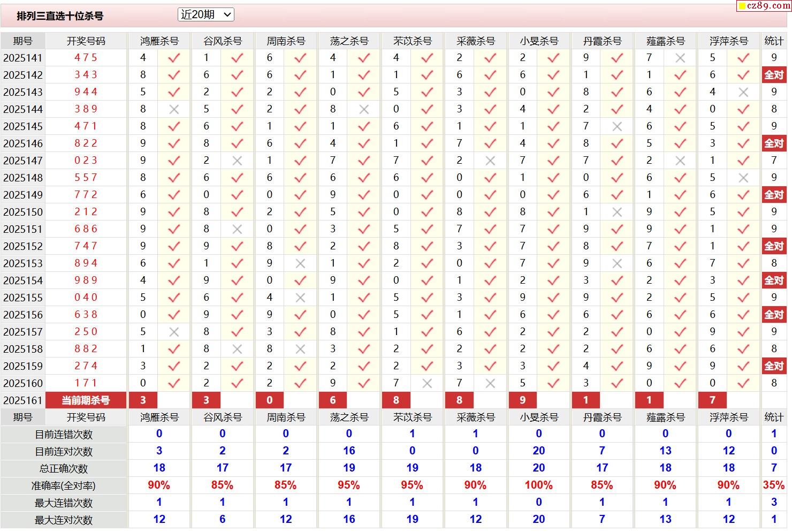Click the red check for 周南杀号 in row 2025146
Image resolution: width=792 pixels, height=532 pixels.
(x=300, y=143)
